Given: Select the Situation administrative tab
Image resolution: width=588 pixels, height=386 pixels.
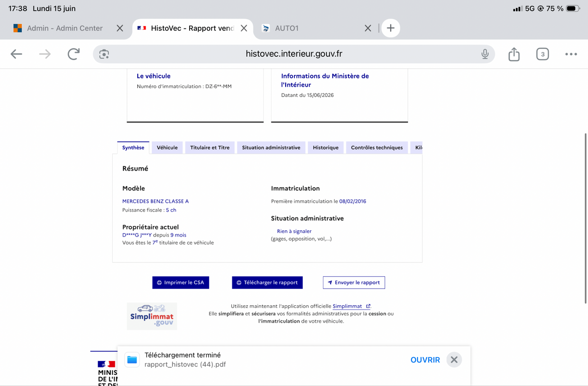Looking at the screenshot, I should [271, 147].
